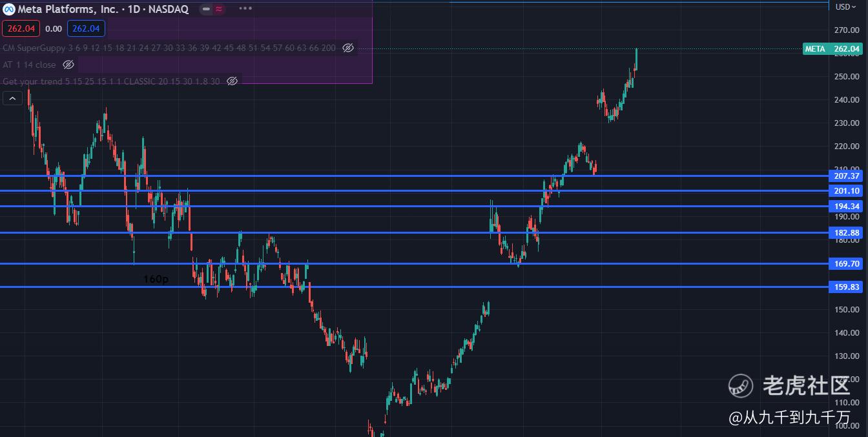Click the 120.00 price axis label
The height and width of the screenshot is (437, 868).
pos(847,380)
